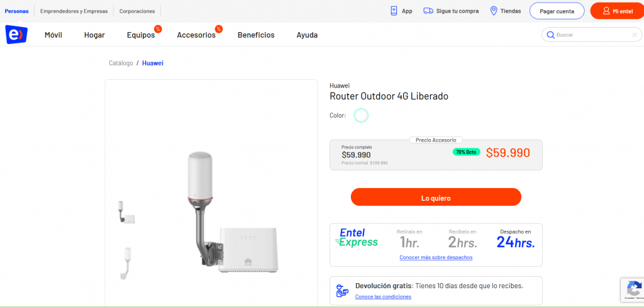Click the Tiendas location pin icon
Viewport: 644px width, 307px height.
coord(494,11)
